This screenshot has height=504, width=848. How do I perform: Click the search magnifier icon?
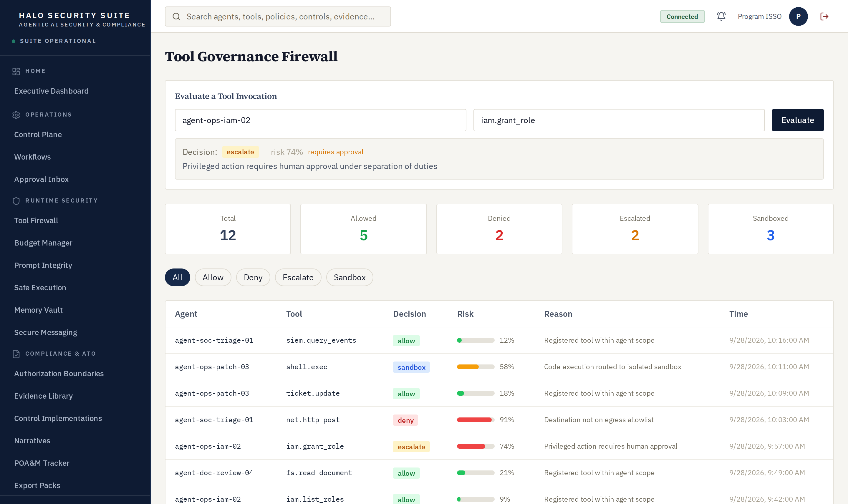176,16
